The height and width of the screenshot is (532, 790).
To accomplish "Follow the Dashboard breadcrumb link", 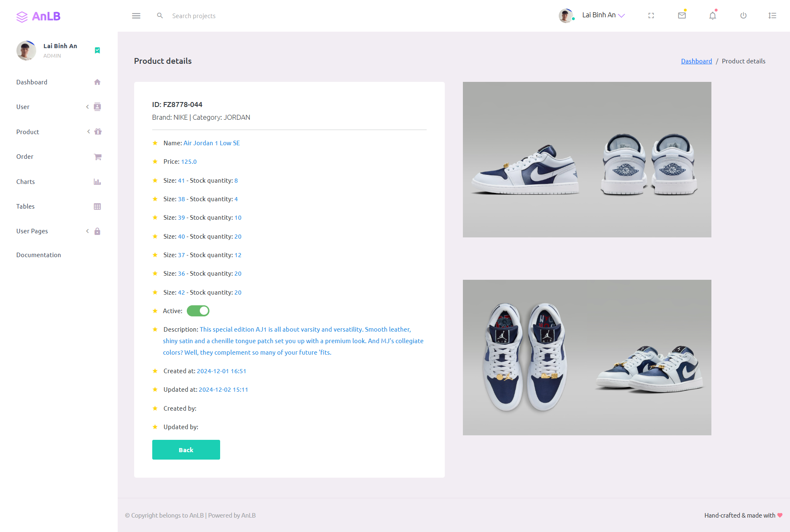I will pos(696,61).
